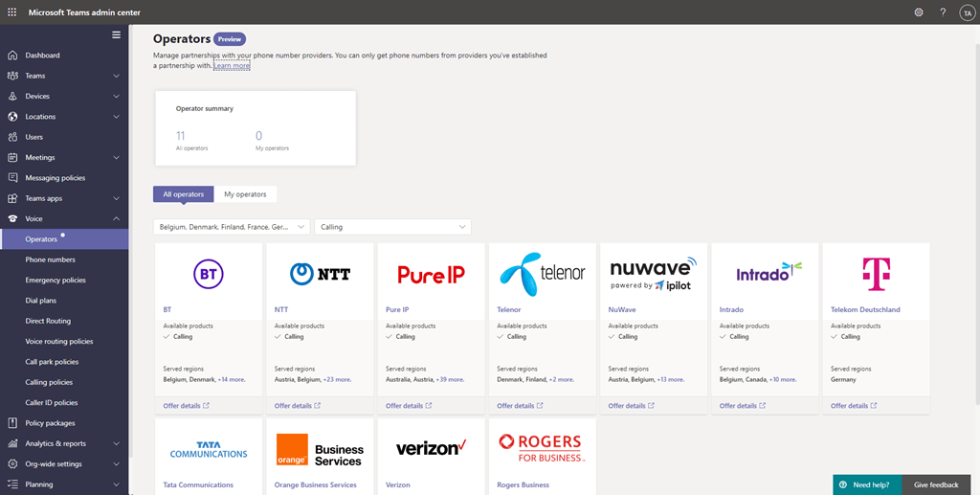Expand the Teams apps menu chevron
This screenshot has height=495, width=980.
[116, 198]
